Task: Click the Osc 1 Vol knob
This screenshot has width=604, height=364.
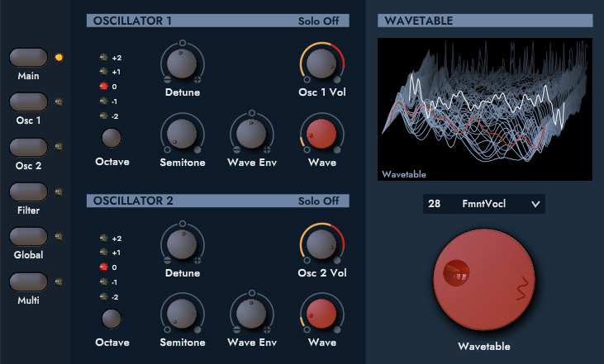Action: click(x=321, y=63)
